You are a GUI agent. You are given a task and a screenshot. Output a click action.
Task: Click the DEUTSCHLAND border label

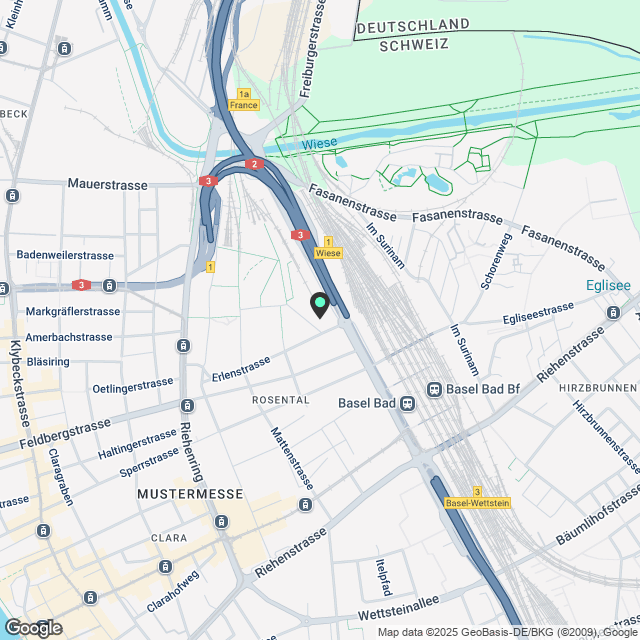pos(413,27)
